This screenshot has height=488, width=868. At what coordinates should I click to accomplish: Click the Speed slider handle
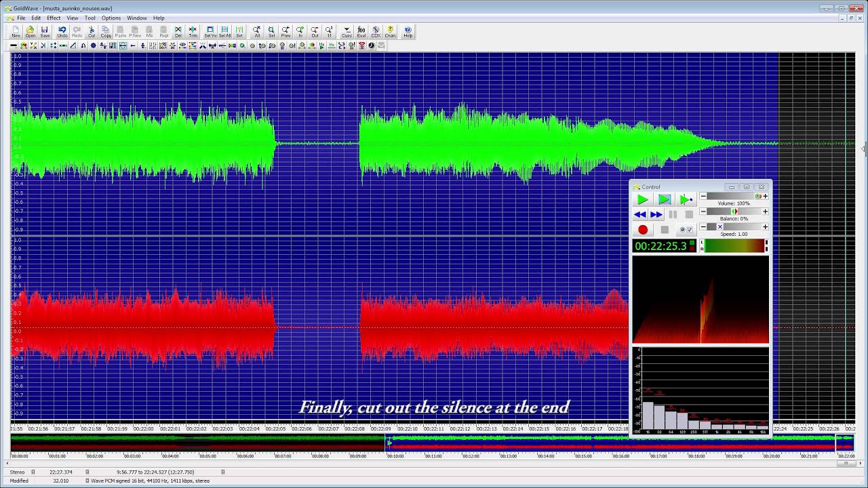point(720,227)
